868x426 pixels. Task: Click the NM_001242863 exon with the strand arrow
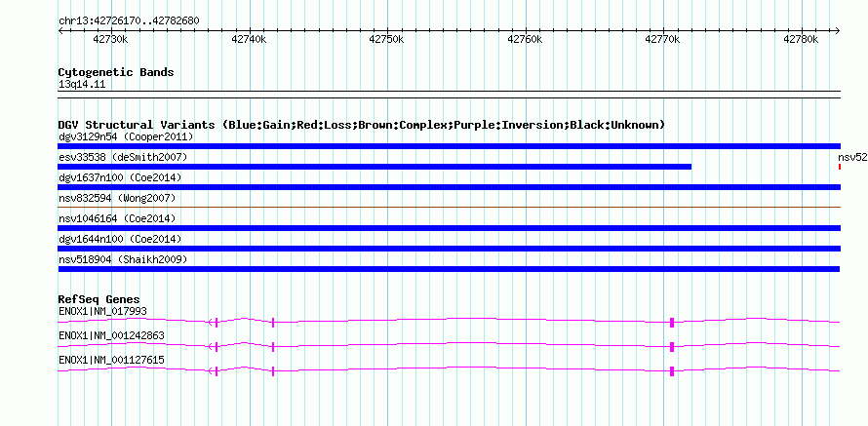click(x=217, y=347)
